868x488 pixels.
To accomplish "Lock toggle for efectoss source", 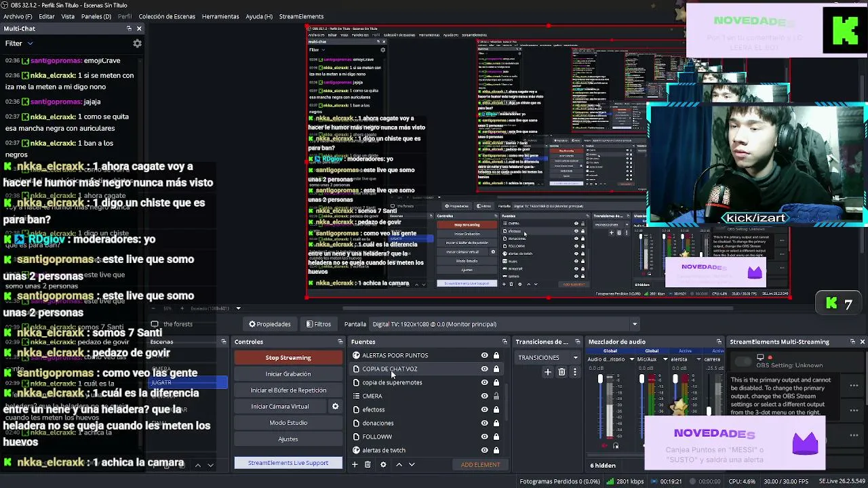I will pos(496,409).
